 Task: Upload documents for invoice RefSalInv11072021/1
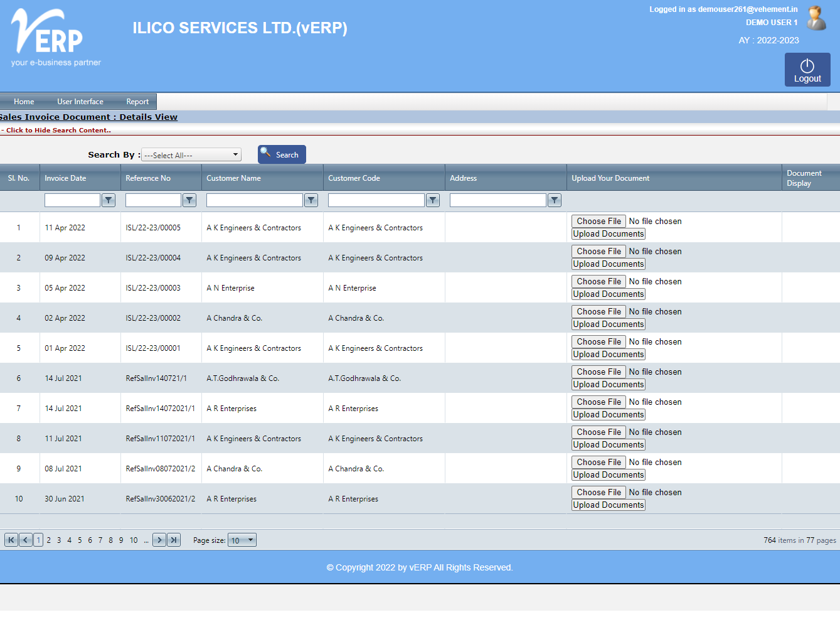click(609, 445)
